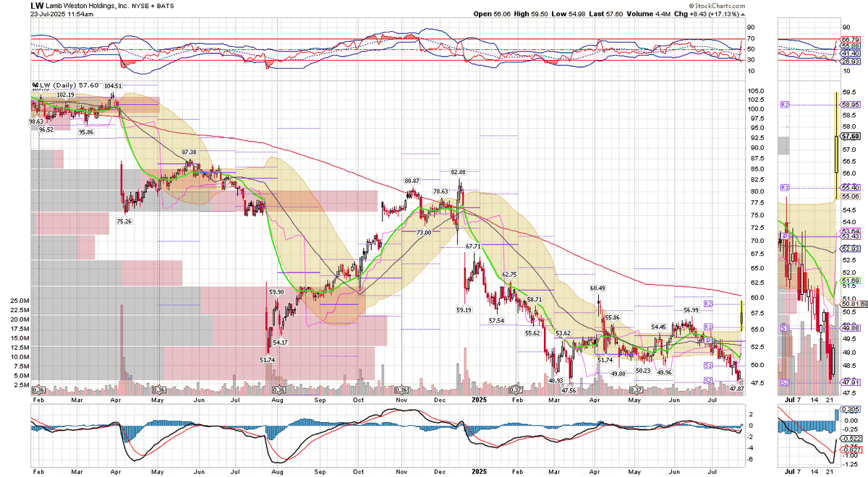Viewport: 868px width, 477px height.
Task: Click the 0.305 MACD histogram value tag
Action: coord(851,408)
